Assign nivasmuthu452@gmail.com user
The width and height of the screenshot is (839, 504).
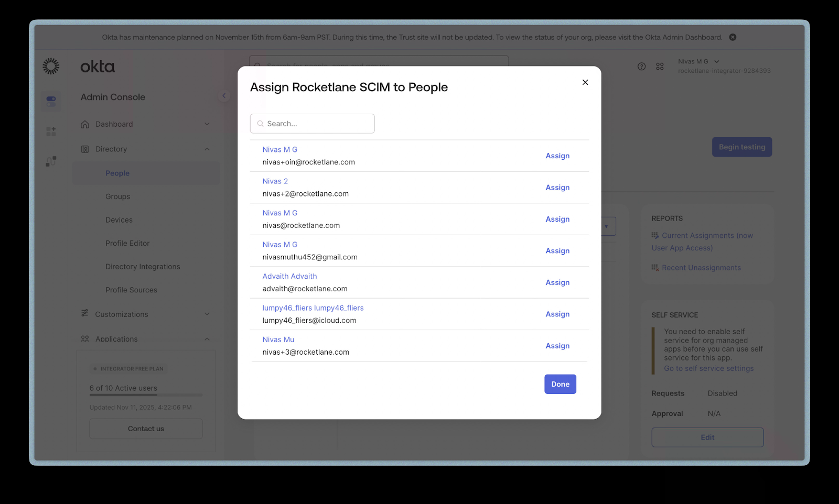[x=557, y=251]
